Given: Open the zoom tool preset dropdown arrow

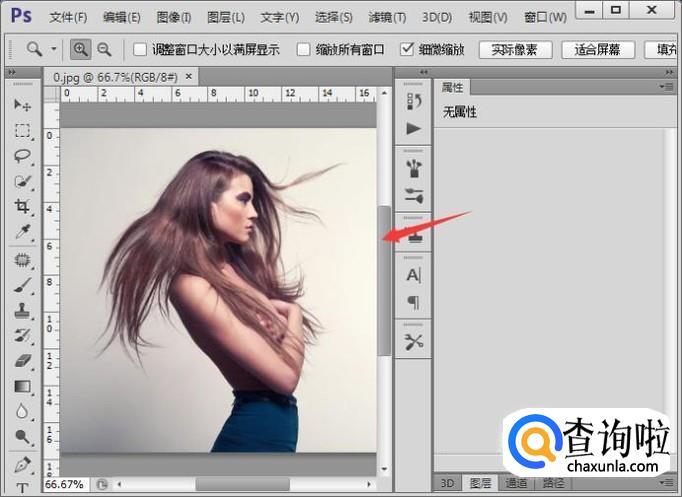Looking at the screenshot, I should pos(54,49).
